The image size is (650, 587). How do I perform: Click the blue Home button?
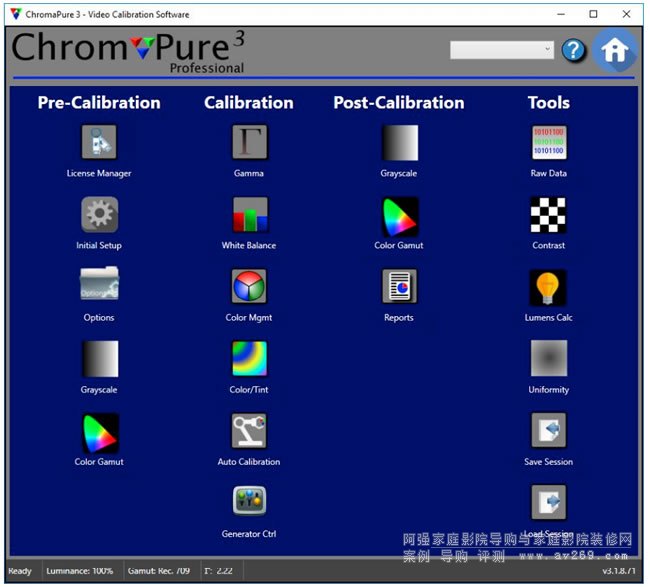615,51
